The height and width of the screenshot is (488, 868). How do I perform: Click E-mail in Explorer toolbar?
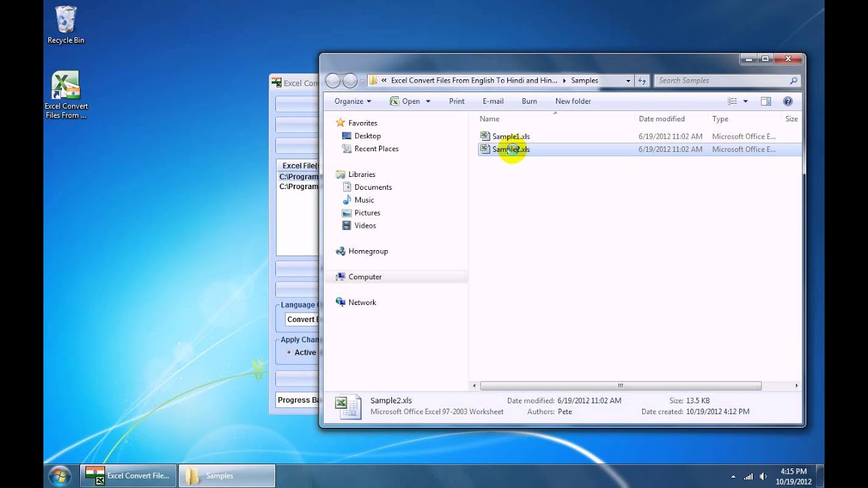pos(493,101)
